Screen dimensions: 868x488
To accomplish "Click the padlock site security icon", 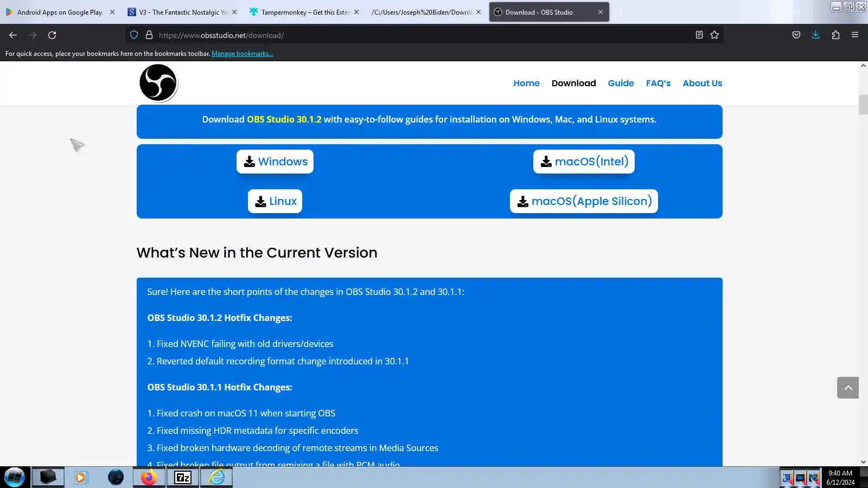I will [149, 35].
